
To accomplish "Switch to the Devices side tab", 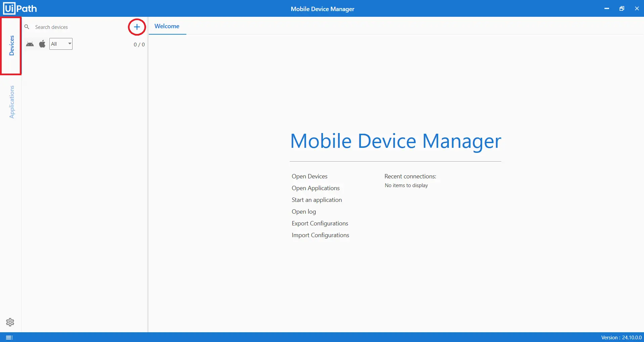I will point(11,46).
